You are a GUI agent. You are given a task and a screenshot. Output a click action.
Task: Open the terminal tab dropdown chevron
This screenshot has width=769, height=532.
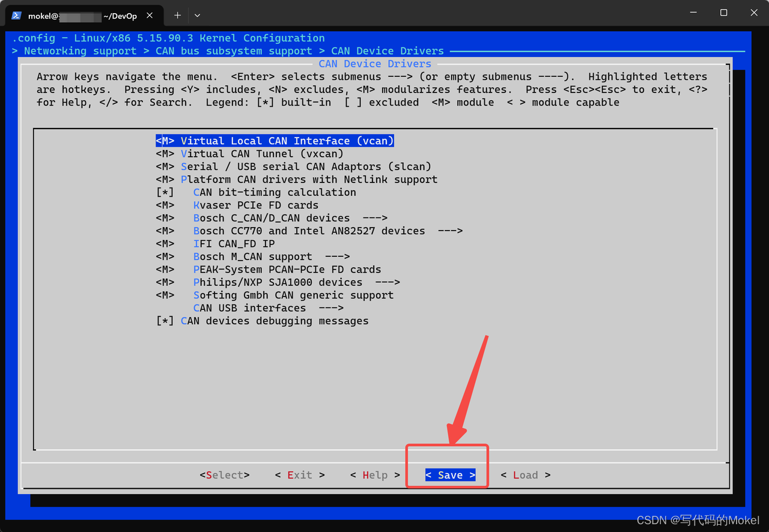click(196, 15)
